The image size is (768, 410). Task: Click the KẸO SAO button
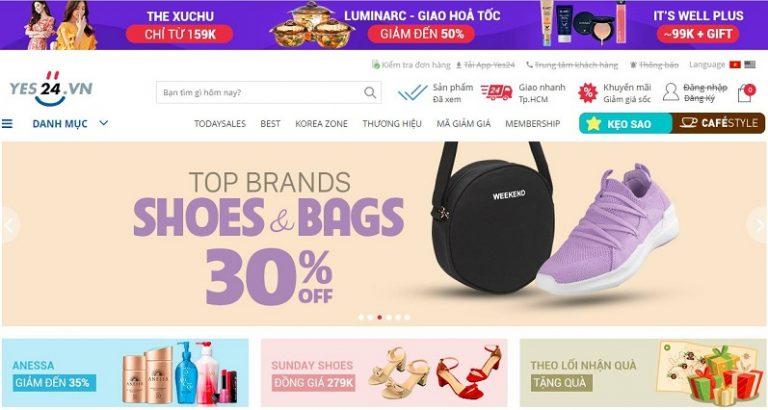pos(625,123)
